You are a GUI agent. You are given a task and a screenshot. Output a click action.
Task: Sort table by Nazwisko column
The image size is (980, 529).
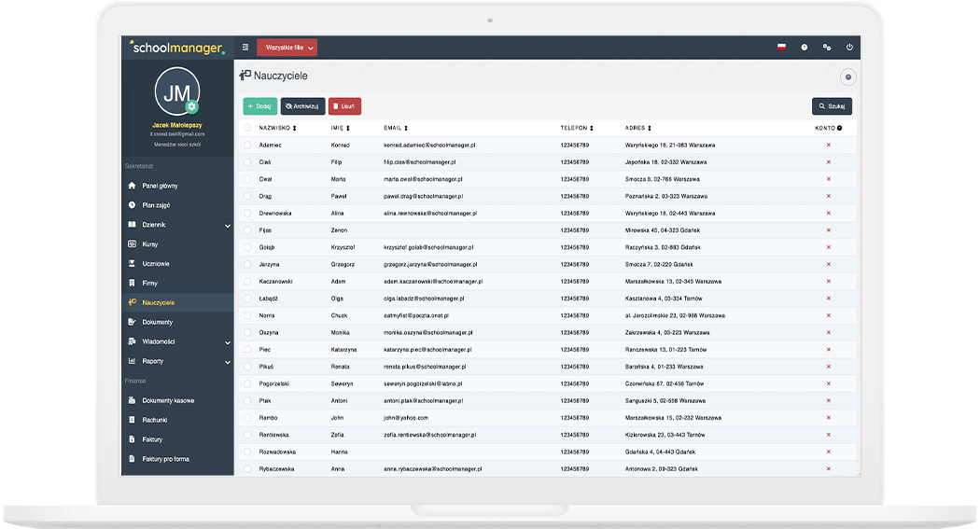(277, 128)
